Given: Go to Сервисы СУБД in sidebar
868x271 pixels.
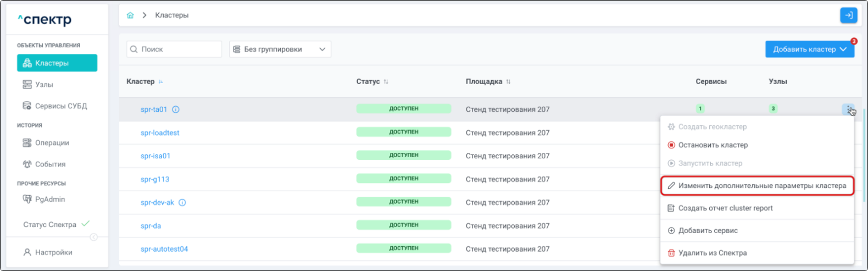Looking at the screenshot, I should point(60,106).
